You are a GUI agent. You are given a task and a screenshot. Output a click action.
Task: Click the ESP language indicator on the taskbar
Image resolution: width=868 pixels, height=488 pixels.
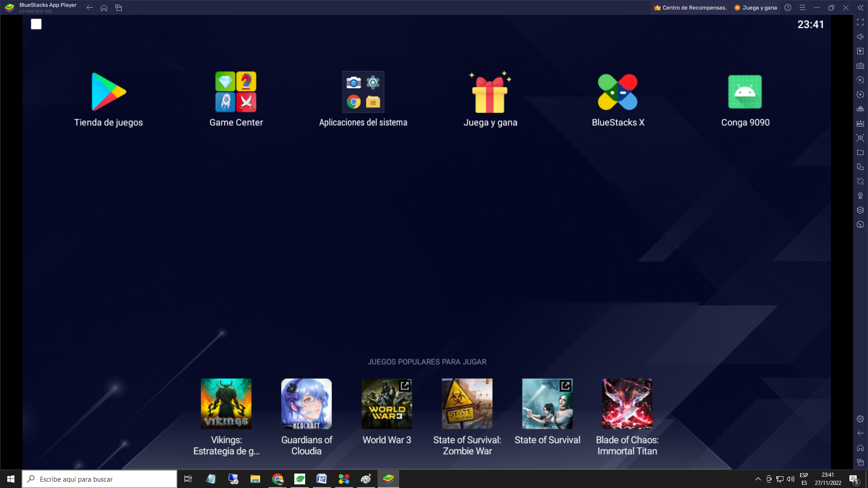(804, 479)
